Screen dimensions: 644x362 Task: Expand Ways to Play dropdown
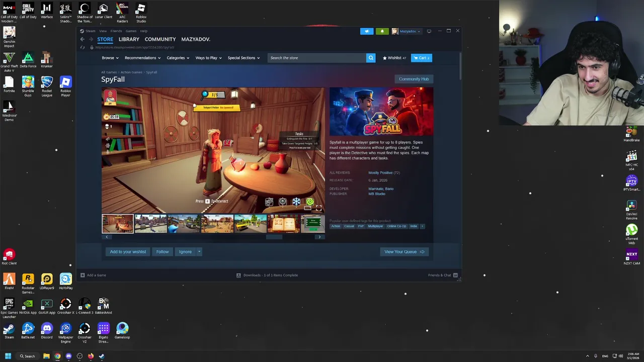(208, 58)
